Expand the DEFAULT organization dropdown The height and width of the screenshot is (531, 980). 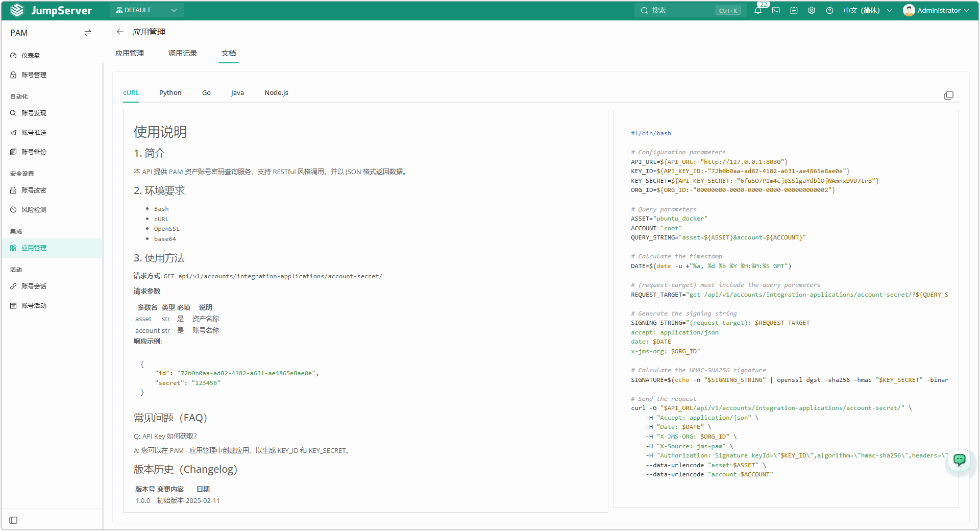(147, 10)
